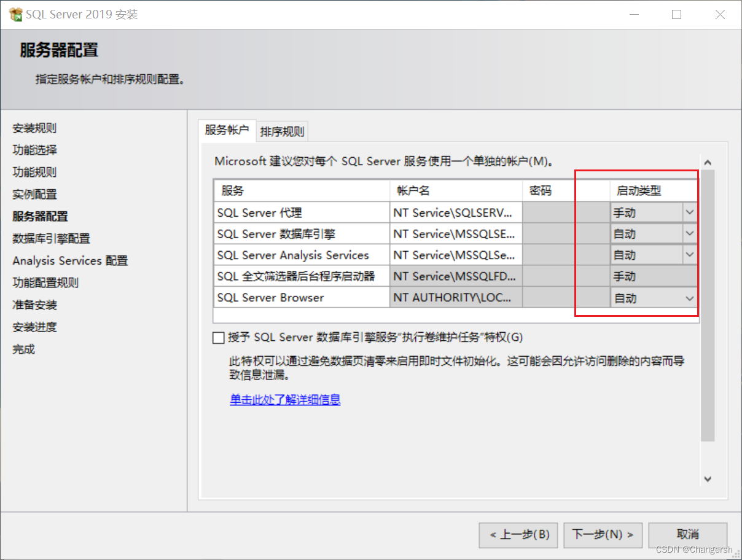Select the 服务帐户 tab

(227, 130)
